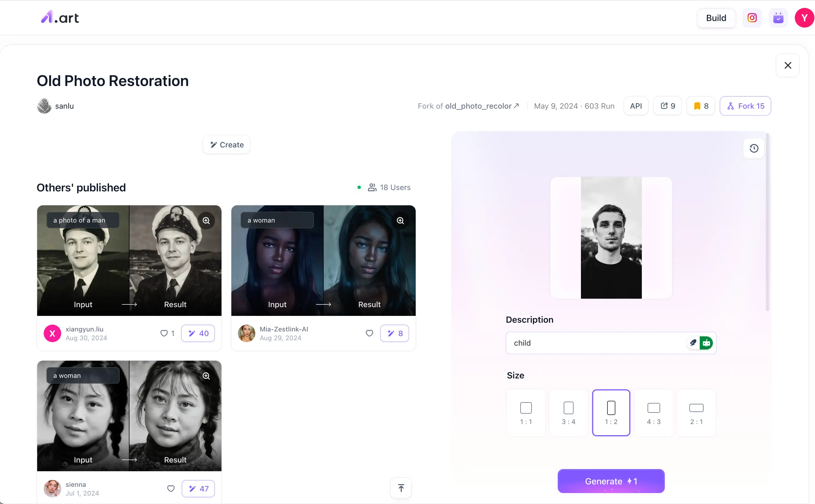Click the Generate button
Viewport: 815px width, 504px height.
coord(611,481)
